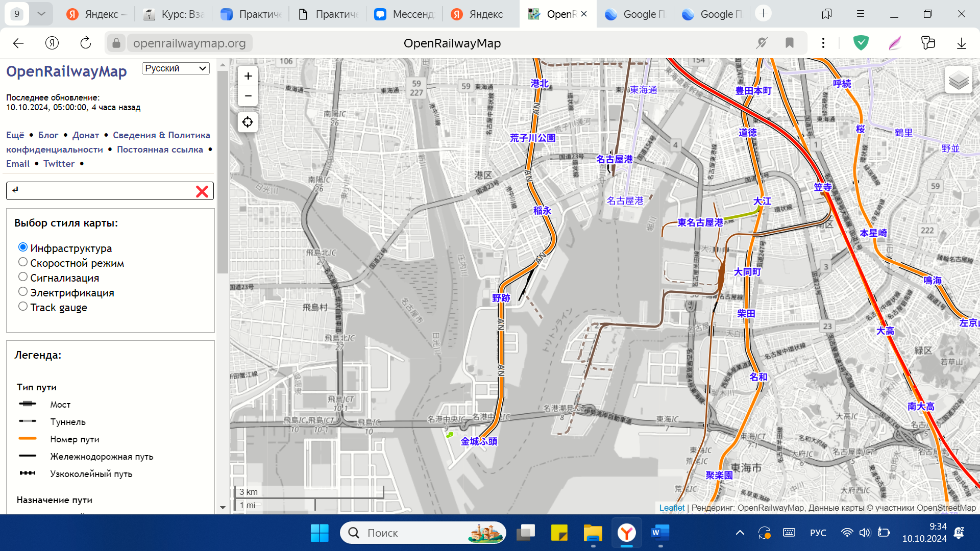Reload the current page
The height and width of the screenshot is (551, 980).
[86, 43]
